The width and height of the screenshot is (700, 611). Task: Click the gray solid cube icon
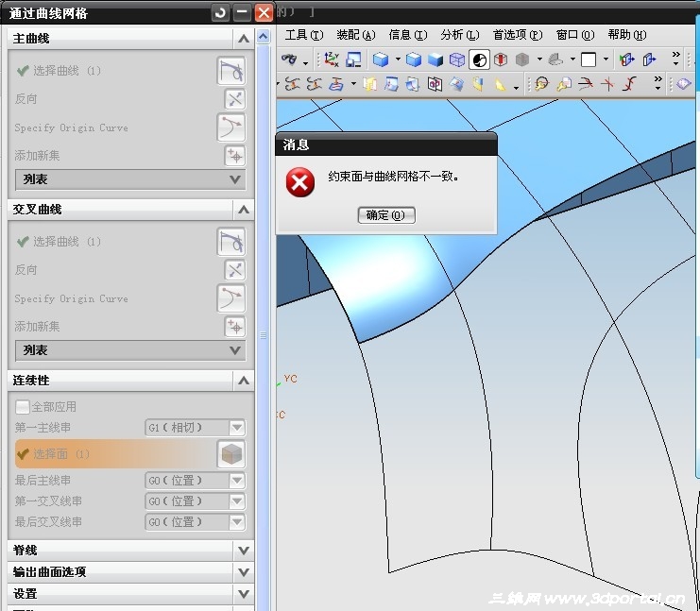click(521, 59)
